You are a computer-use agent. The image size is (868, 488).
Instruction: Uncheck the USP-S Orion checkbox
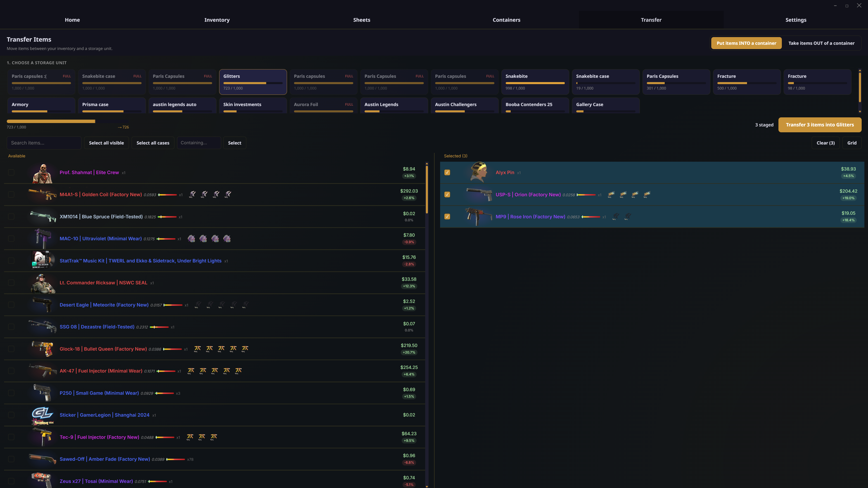point(447,194)
